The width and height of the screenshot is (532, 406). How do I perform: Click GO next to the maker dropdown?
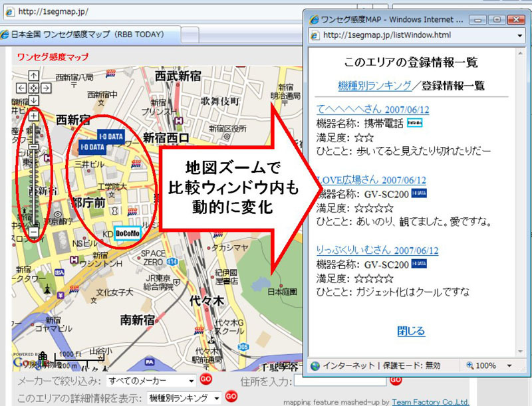click(x=205, y=379)
